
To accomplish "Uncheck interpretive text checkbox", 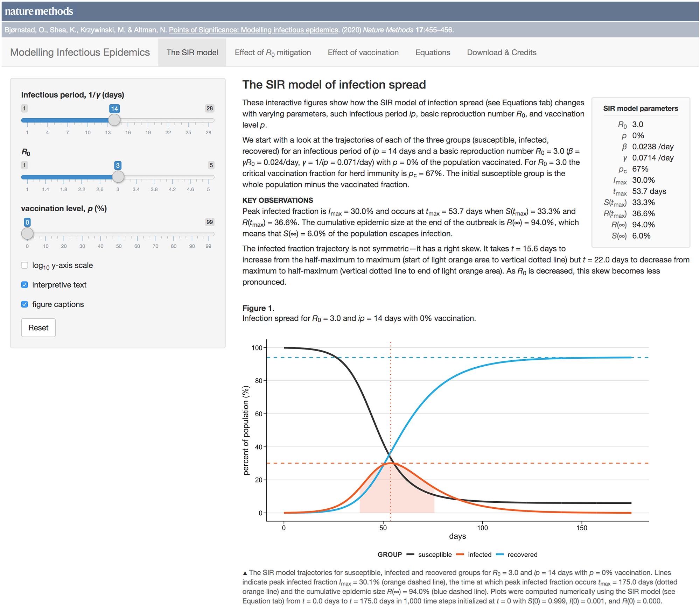I will (24, 285).
